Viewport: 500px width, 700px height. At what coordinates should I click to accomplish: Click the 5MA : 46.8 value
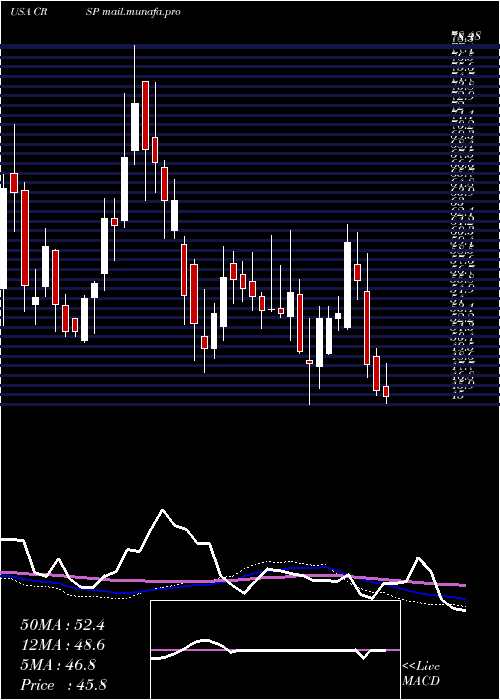[58, 665]
